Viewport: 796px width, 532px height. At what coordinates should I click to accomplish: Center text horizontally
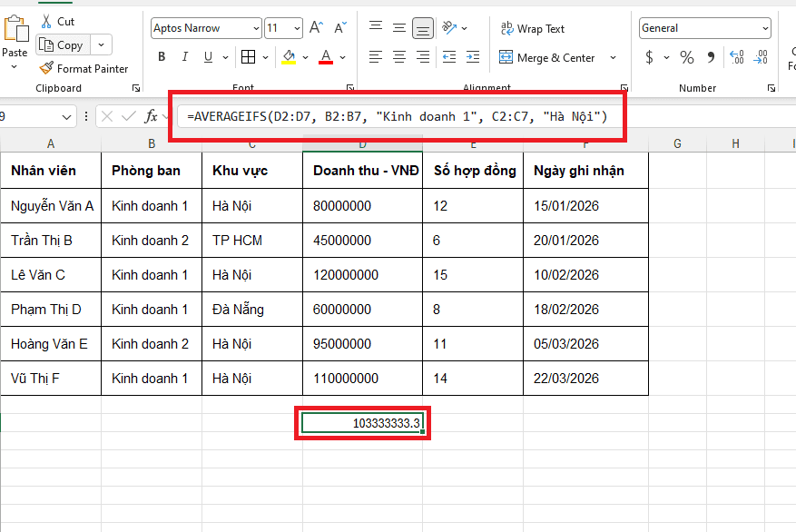coord(399,57)
